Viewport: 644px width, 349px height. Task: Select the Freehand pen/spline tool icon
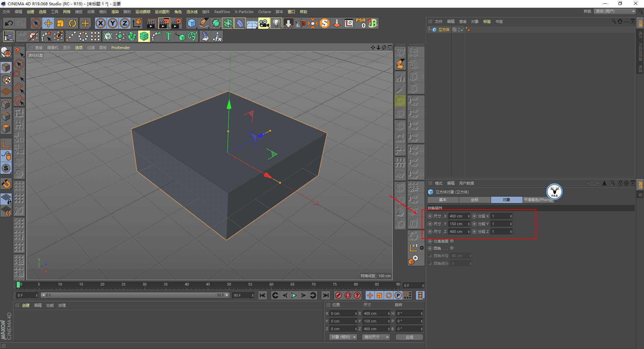click(204, 23)
